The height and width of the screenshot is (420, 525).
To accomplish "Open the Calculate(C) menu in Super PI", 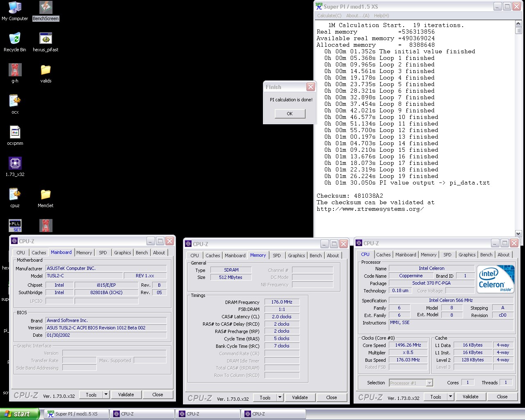I will coord(329,16).
